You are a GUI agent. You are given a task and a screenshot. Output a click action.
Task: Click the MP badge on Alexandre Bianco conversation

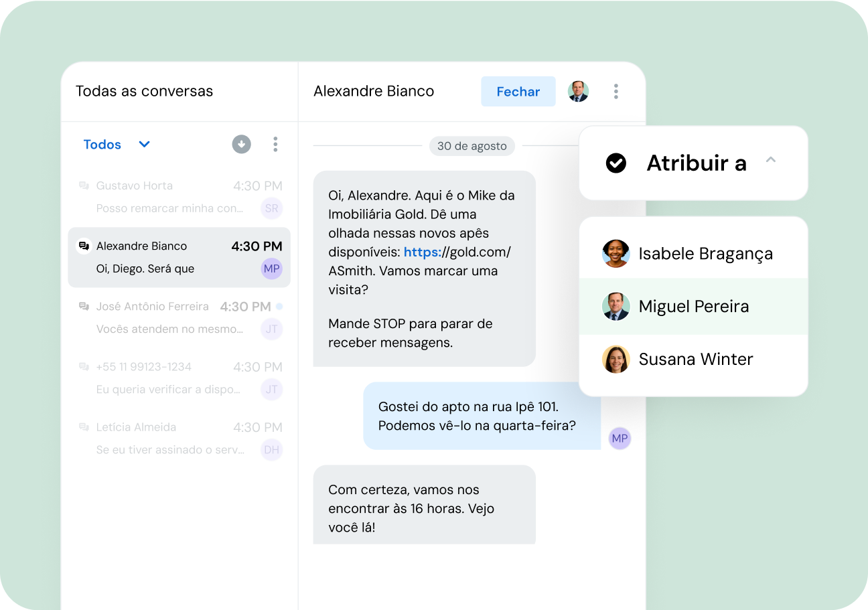point(271,269)
